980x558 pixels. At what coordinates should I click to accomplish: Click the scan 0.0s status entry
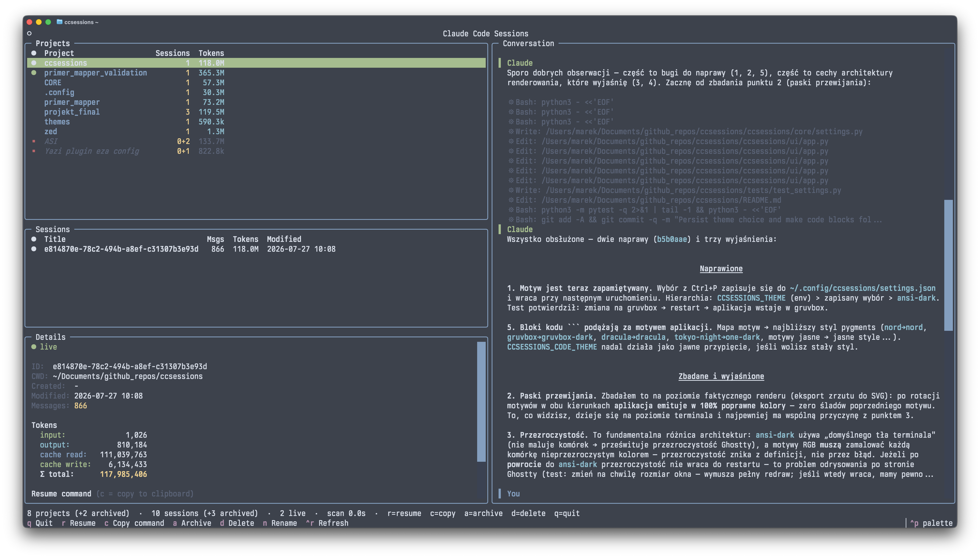point(346,513)
